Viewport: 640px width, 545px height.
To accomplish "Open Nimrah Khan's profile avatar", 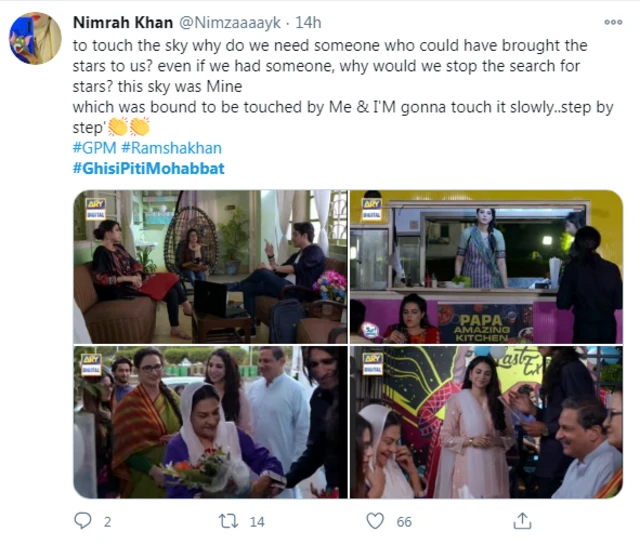I will pos(35,38).
